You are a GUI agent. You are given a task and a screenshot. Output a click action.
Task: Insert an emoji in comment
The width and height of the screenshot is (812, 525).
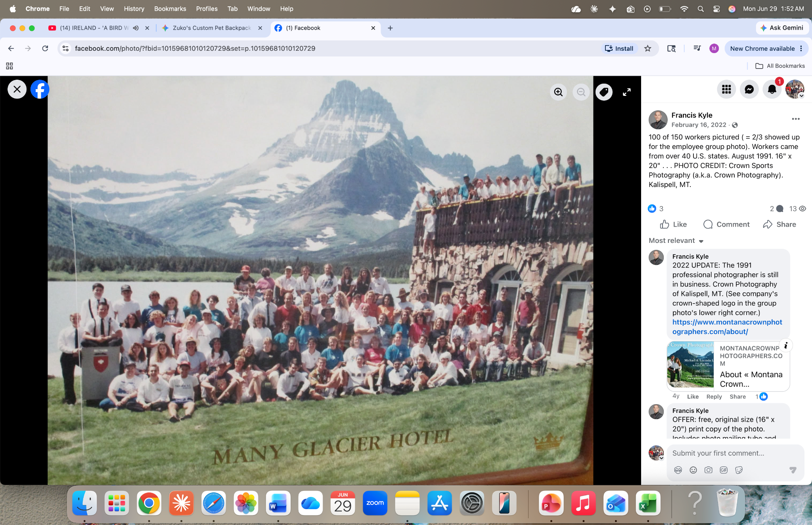[x=693, y=470]
